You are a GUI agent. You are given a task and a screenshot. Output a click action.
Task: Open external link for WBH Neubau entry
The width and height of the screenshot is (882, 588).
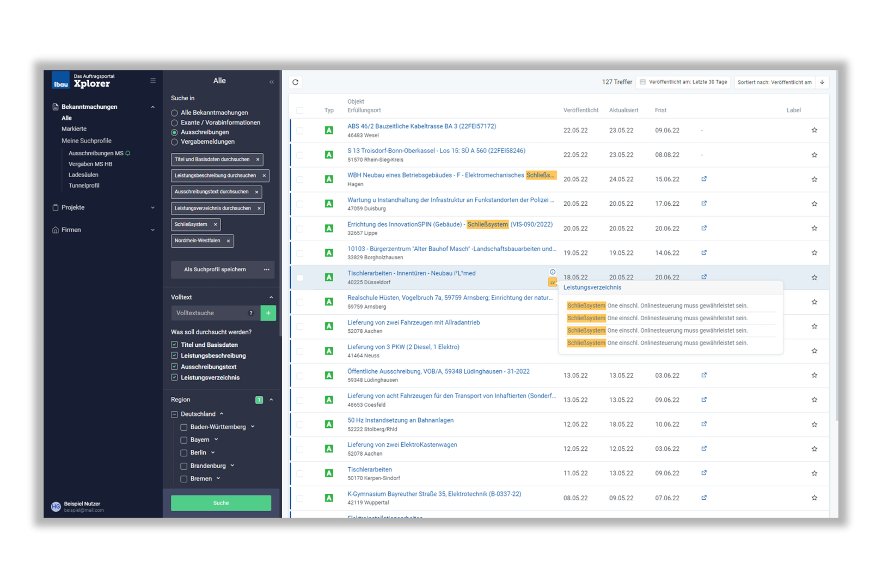(x=704, y=179)
